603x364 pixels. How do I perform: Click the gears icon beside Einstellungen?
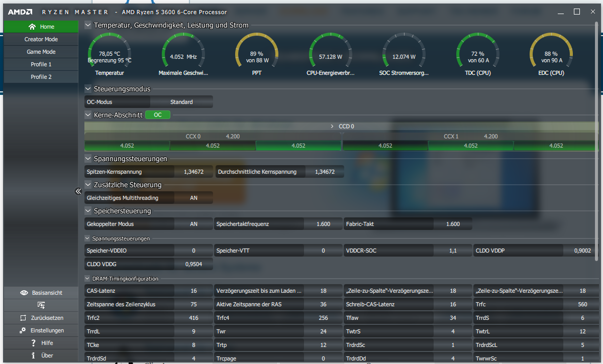tap(23, 330)
